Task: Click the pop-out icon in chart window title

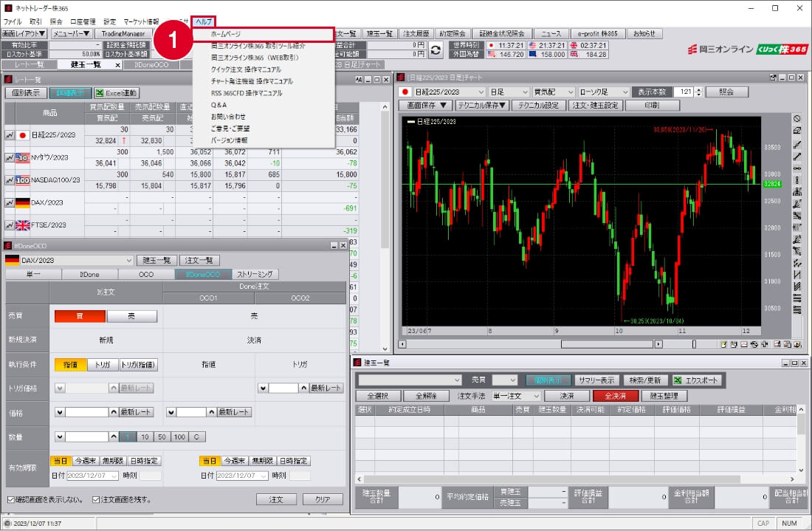Action: [773, 78]
